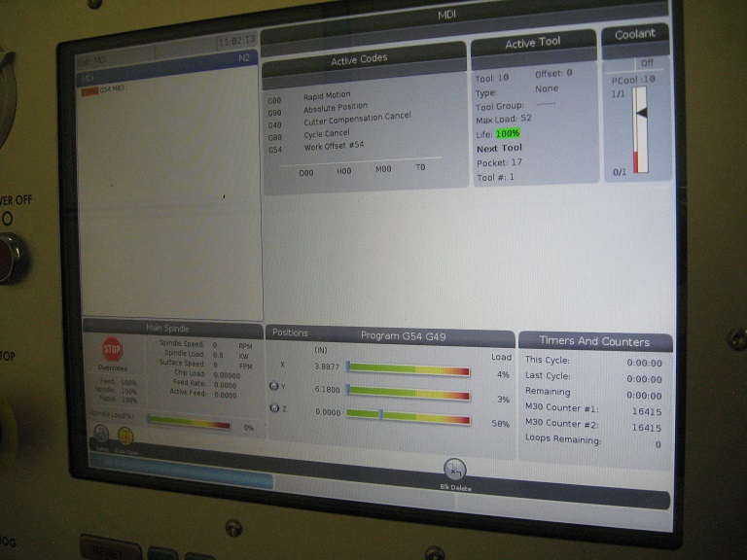Screen dimensions: 747x560
Task: Click the Y position value 6.1800
Action: tap(327, 390)
